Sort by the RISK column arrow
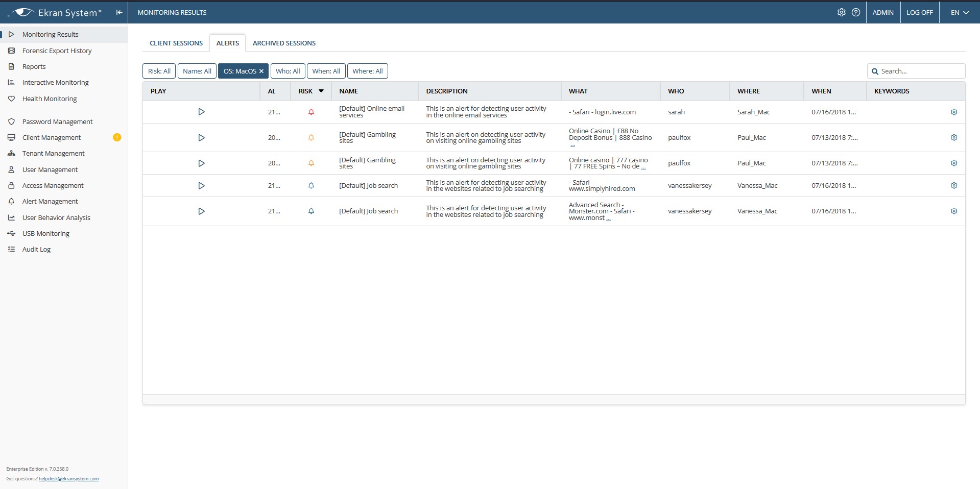980x489 pixels. click(321, 91)
